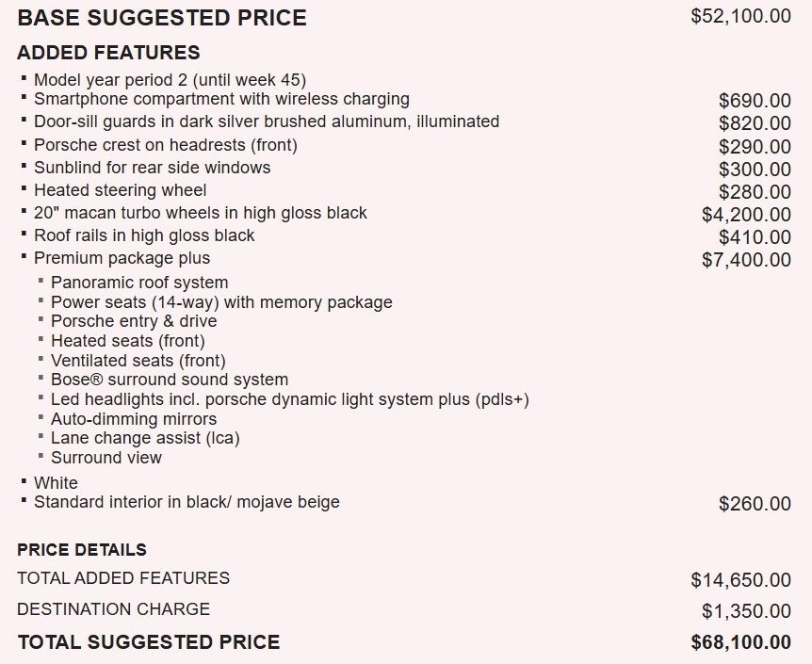Select Smartphone compartment with wireless charging
Screen dimensions: 812x664
click(221, 99)
